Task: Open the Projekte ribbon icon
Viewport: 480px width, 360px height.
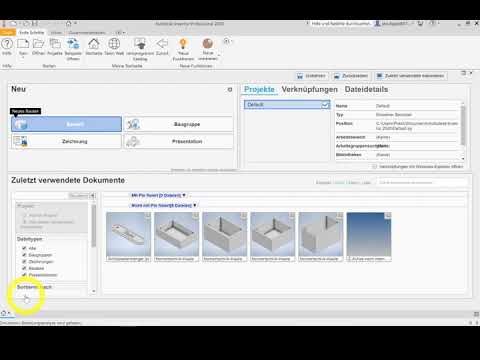Action: tap(55, 44)
